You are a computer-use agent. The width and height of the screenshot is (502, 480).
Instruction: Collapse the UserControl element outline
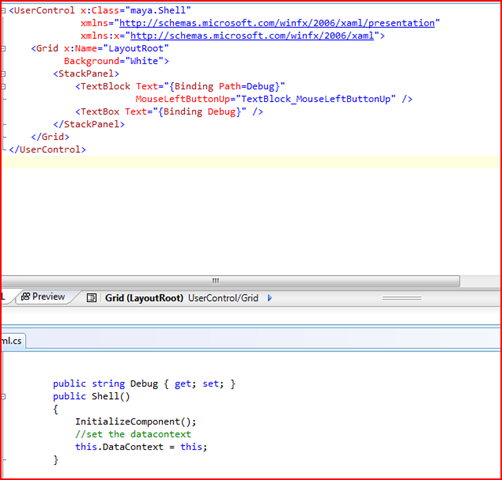[3, 11]
